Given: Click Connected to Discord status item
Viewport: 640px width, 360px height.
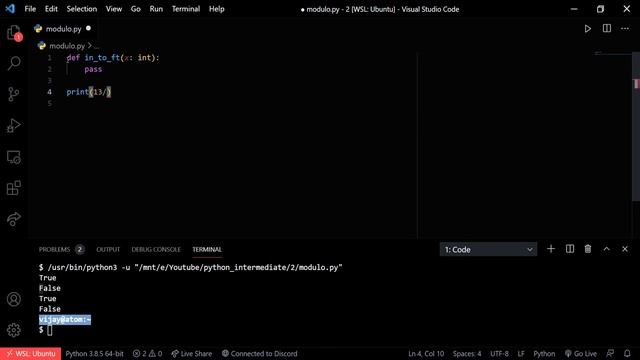Looking at the screenshot, I should (260, 353).
